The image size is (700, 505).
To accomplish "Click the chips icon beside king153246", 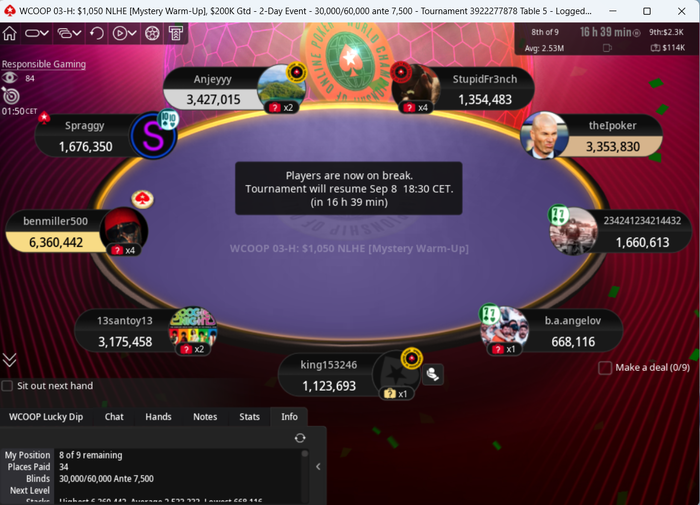I will click(x=433, y=374).
